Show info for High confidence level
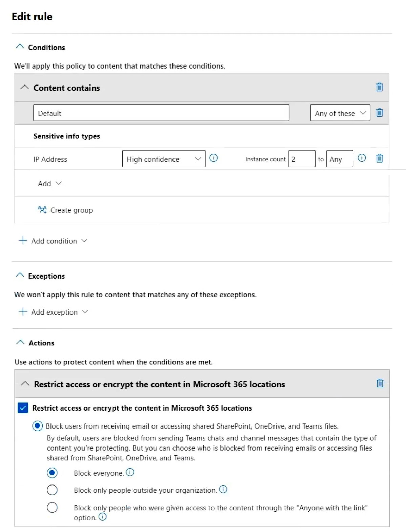The height and width of the screenshot is (532, 406). pyautogui.click(x=214, y=158)
